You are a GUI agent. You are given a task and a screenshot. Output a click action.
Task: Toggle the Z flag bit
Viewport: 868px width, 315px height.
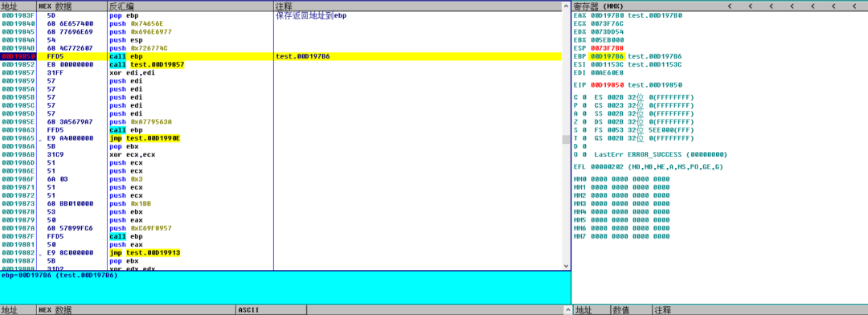(584, 122)
